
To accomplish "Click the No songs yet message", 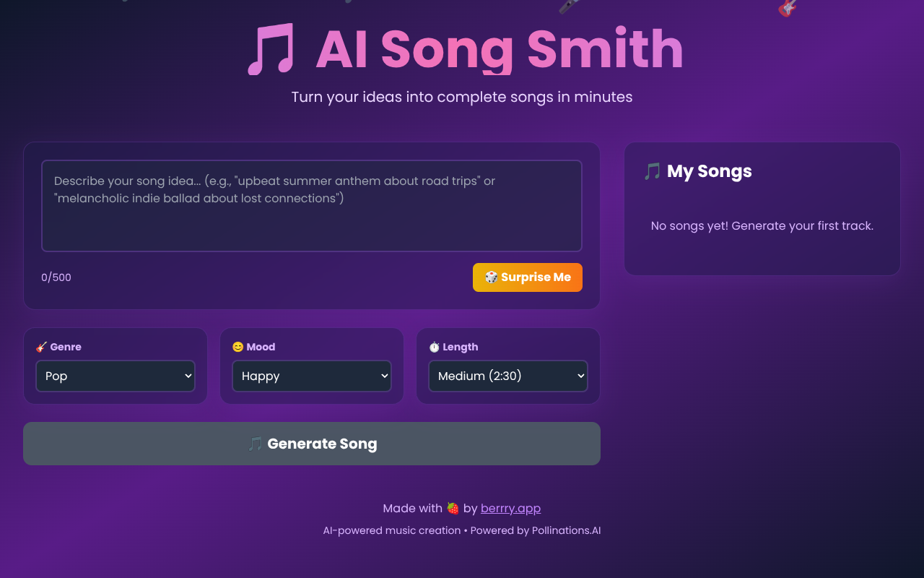I will 762,225.
